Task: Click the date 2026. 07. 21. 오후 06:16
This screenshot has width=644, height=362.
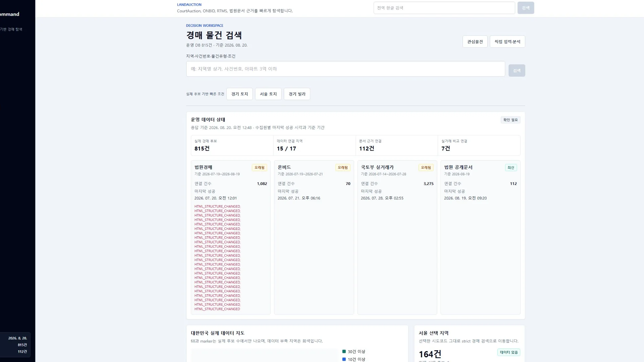Action: pos(299,198)
